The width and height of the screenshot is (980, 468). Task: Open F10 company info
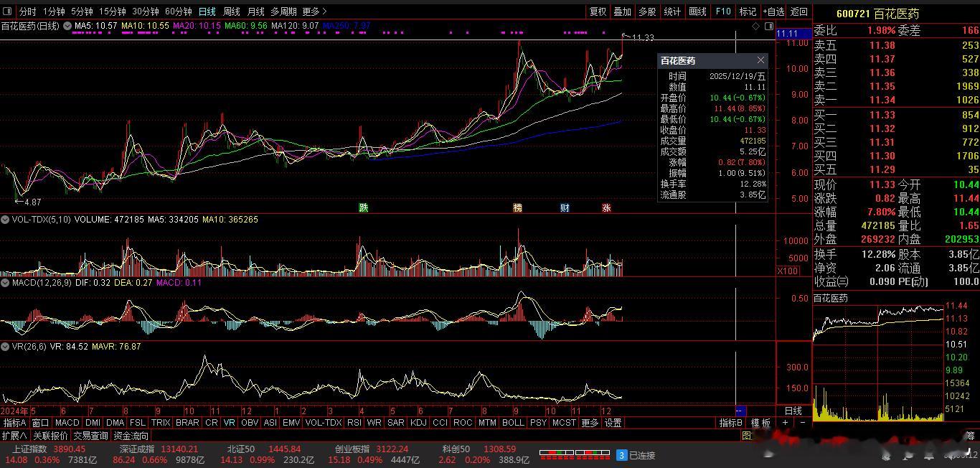(x=723, y=11)
